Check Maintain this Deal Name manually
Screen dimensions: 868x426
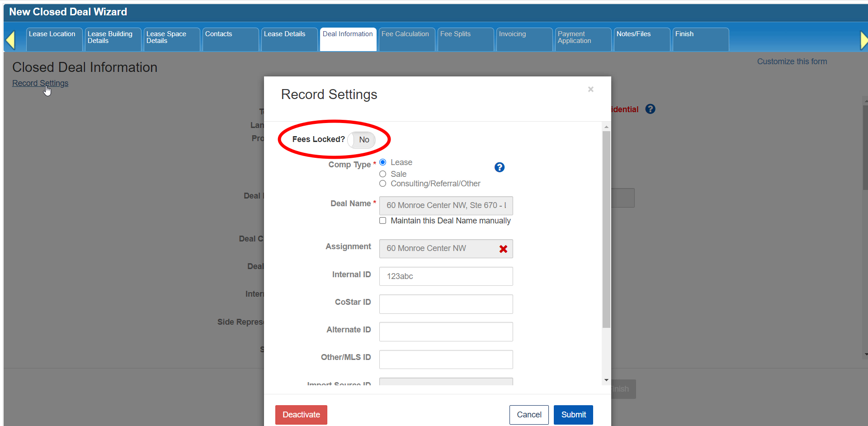pos(383,221)
